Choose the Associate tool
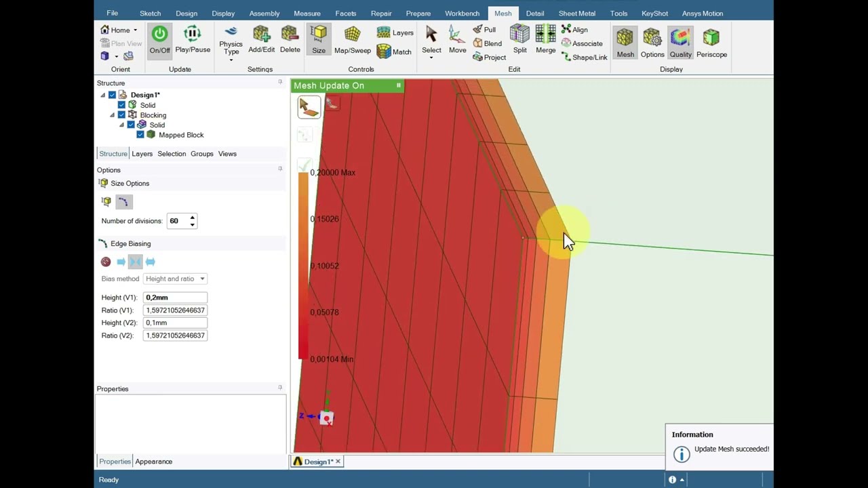The width and height of the screenshot is (868, 488). tap(582, 43)
